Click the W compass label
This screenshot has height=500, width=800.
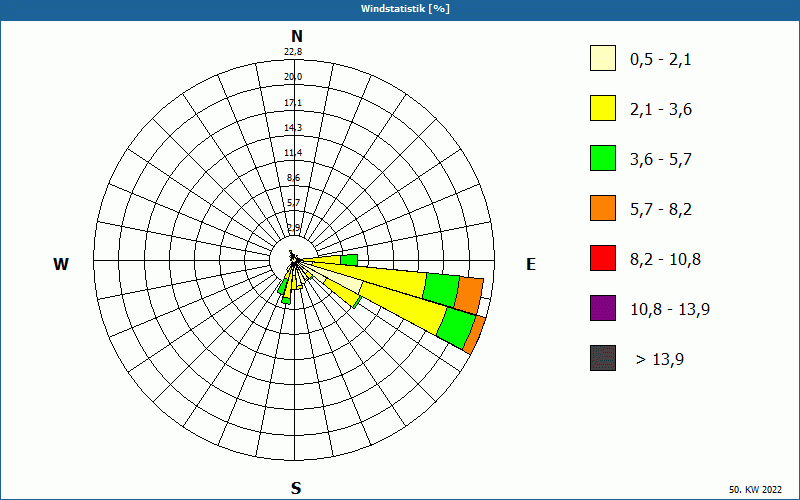pos(61,264)
